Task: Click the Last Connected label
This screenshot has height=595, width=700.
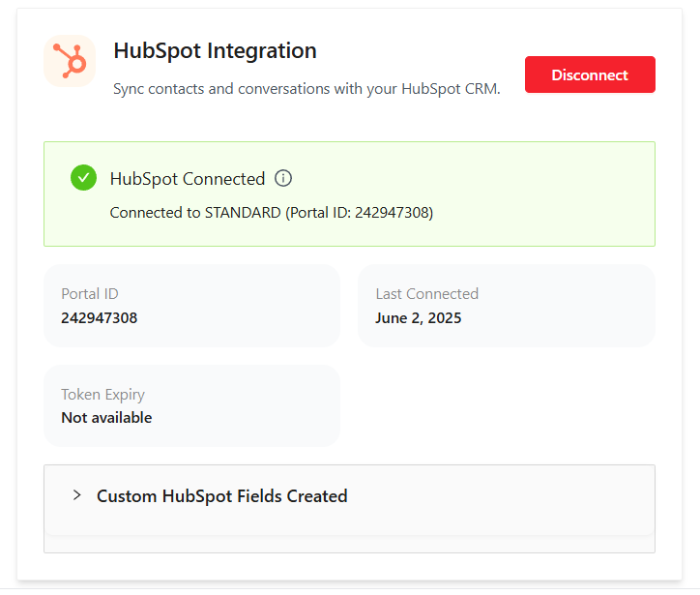Action: pos(426,294)
